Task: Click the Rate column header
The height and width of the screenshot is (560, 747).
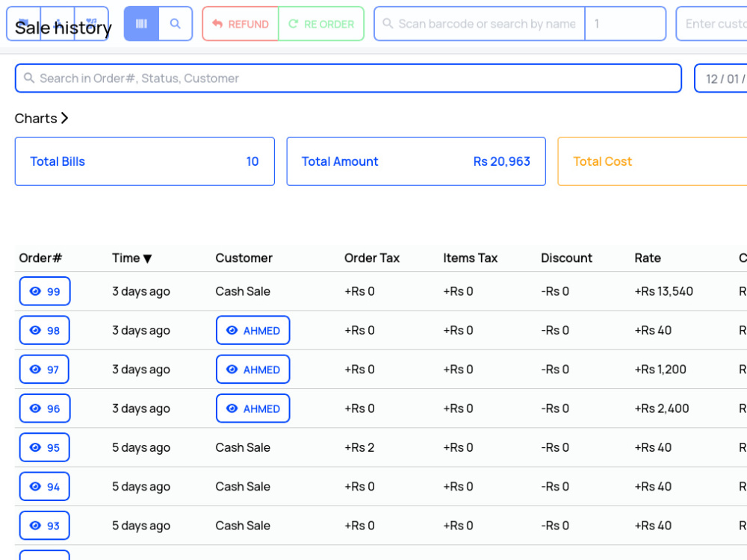Action: [x=648, y=258]
